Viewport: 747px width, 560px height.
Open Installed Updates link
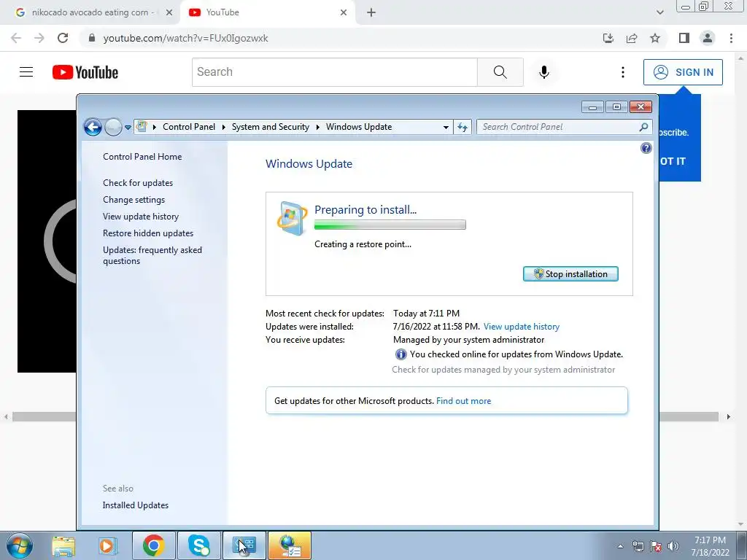tap(135, 505)
